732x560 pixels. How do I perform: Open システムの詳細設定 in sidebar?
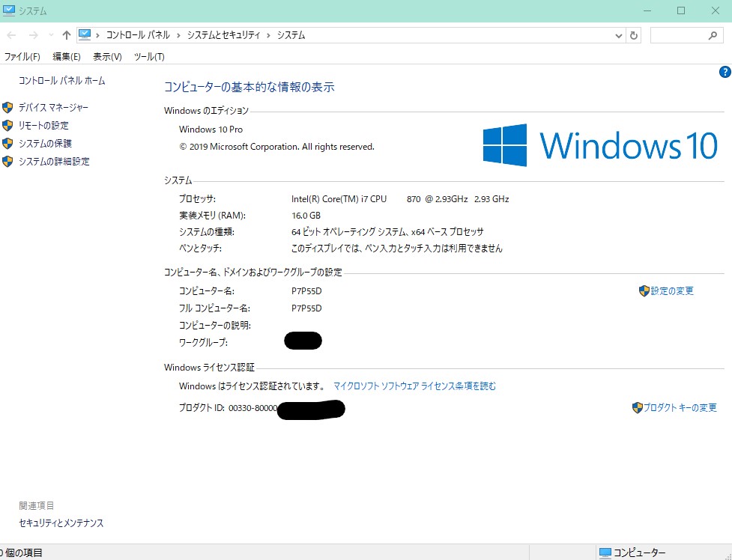pos(54,162)
